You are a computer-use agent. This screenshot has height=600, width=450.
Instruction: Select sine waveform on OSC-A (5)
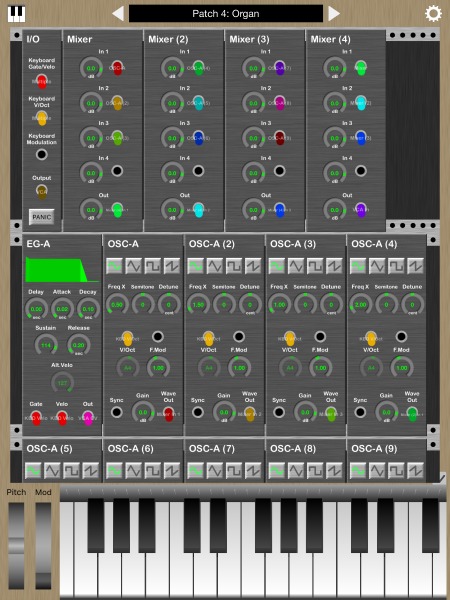pos(33,471)
